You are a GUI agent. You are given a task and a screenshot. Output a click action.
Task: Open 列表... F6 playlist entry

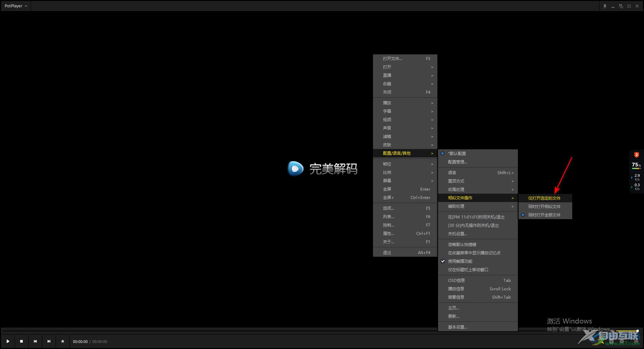click(x=405, y=216)
